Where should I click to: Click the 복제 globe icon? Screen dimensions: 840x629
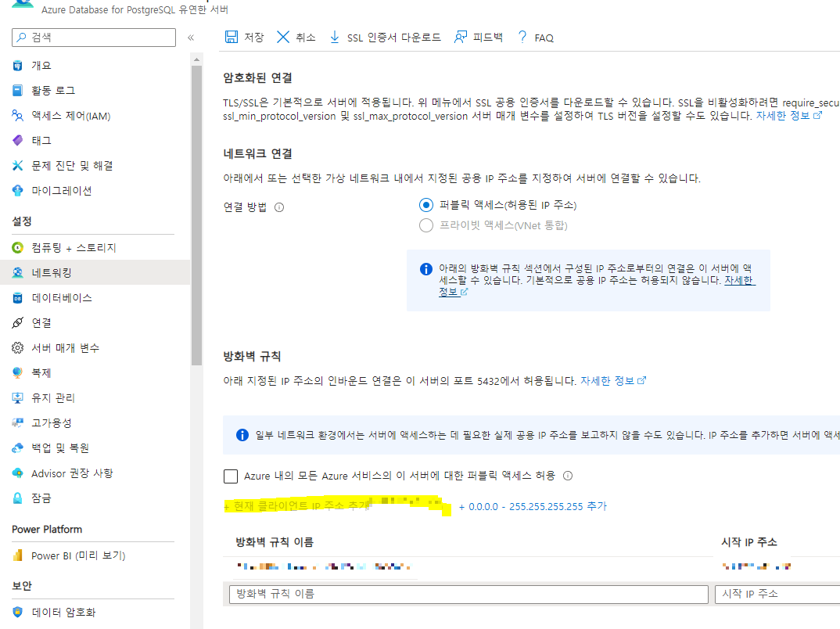coord(18,373)
